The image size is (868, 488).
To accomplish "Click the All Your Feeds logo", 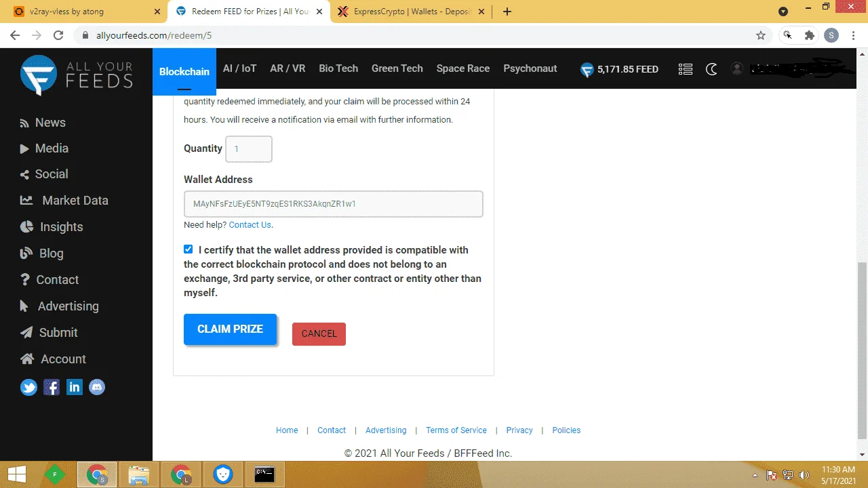I will coord(76,75).
